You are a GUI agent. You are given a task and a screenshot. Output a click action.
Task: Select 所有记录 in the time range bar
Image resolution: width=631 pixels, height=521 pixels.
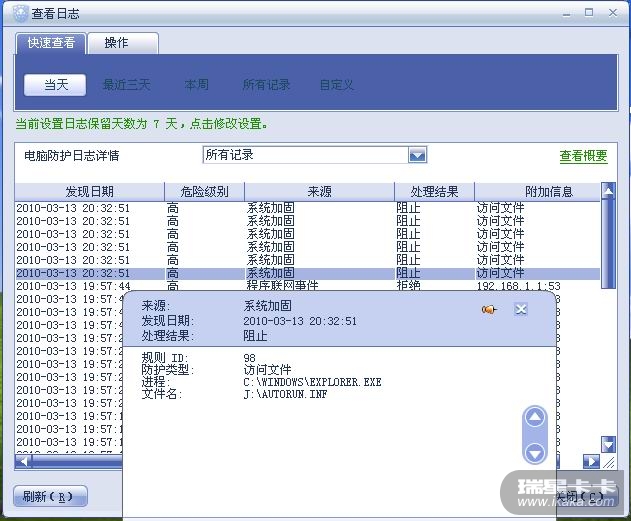click(266, 85)
